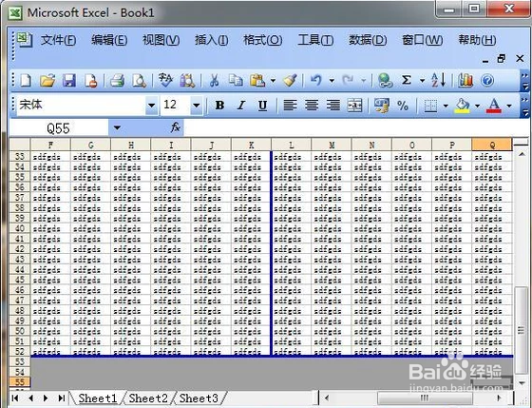
Task: Run the Spelling check icon
Action: [165, 81]
